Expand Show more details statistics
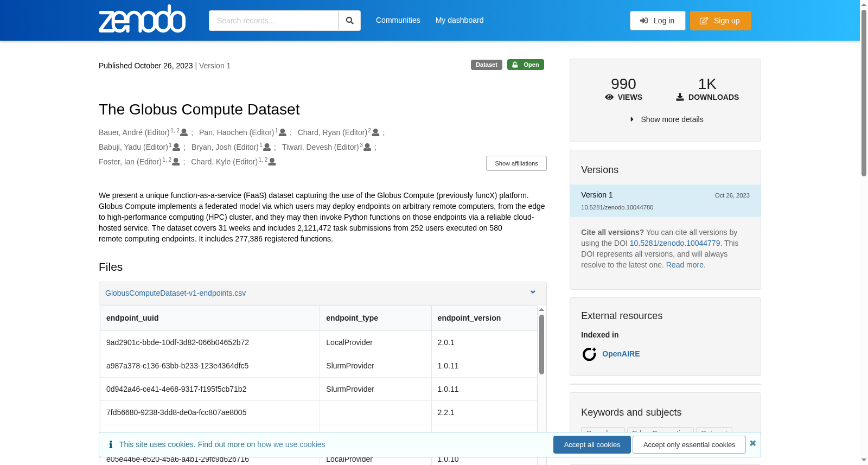Image resolution: width=868 pixels, height=465 pixels. (x=666, y=119)
